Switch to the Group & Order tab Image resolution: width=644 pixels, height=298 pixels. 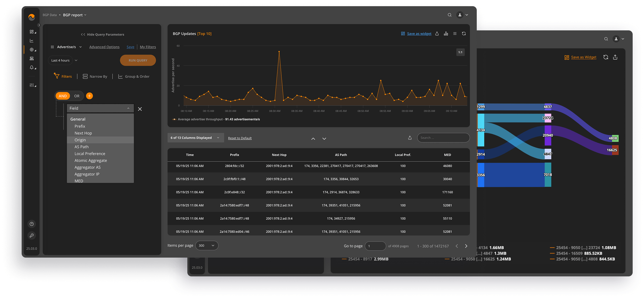point(134,76)
